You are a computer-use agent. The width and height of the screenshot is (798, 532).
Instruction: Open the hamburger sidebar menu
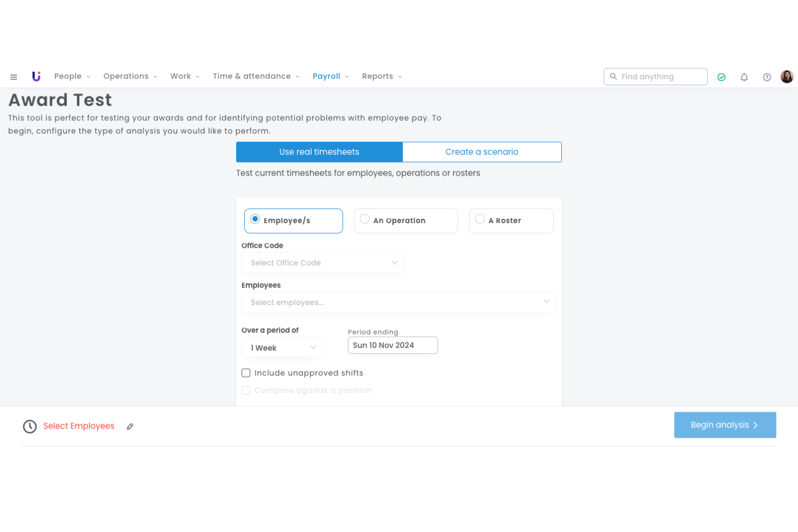click(x=14, y=77)
